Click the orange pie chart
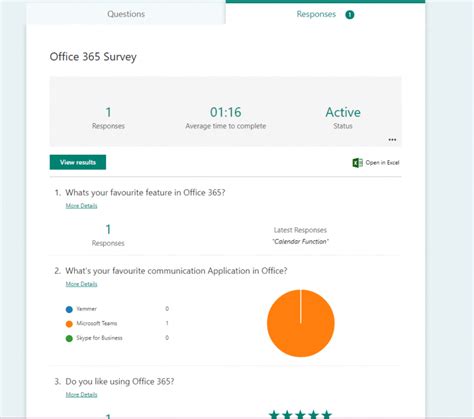Viewport: 474px width, 419px height. (301, 323)
